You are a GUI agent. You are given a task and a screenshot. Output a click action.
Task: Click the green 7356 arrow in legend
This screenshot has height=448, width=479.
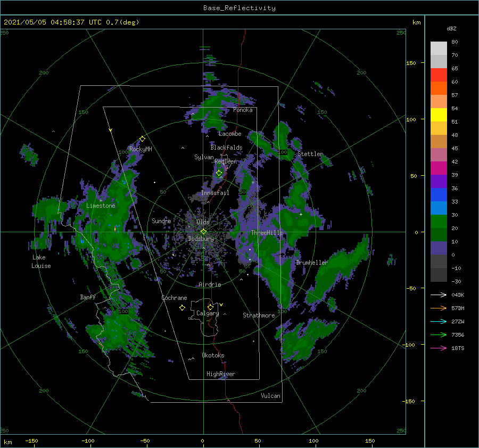[x=439, y=335]
